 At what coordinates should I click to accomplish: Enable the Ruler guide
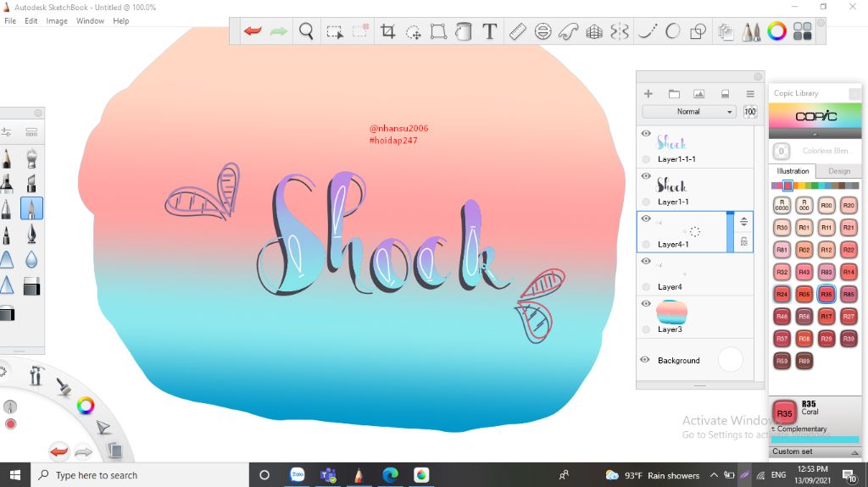tap(517, 31)
